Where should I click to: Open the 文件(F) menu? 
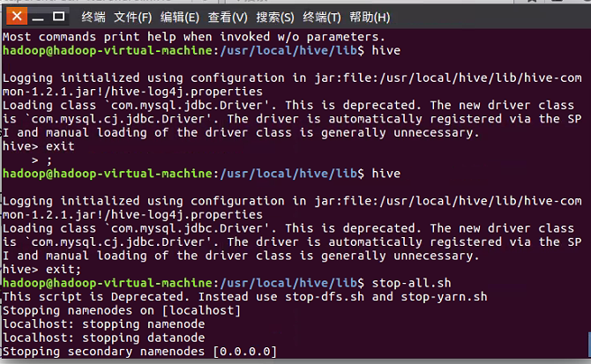coord(132,18)
